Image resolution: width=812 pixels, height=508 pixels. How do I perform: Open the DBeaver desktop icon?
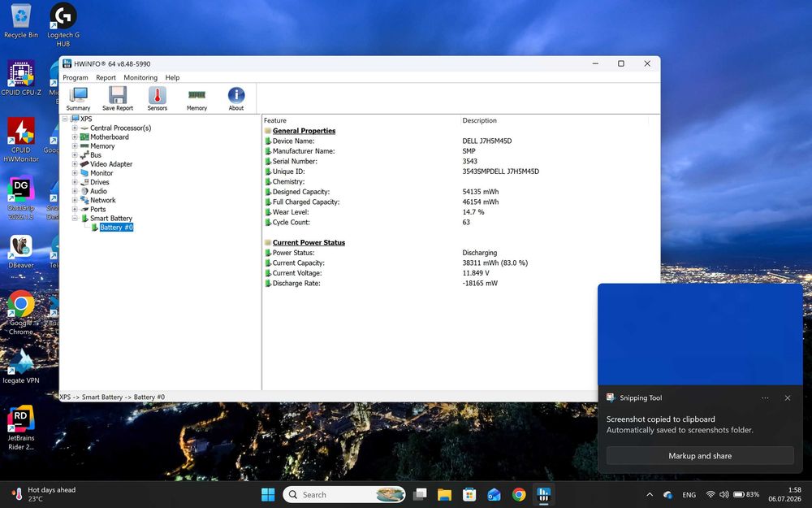tap(21, 251)
